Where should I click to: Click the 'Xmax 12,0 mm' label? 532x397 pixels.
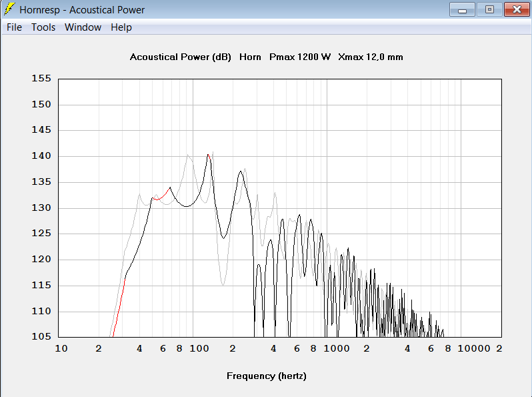pos(371,57)
